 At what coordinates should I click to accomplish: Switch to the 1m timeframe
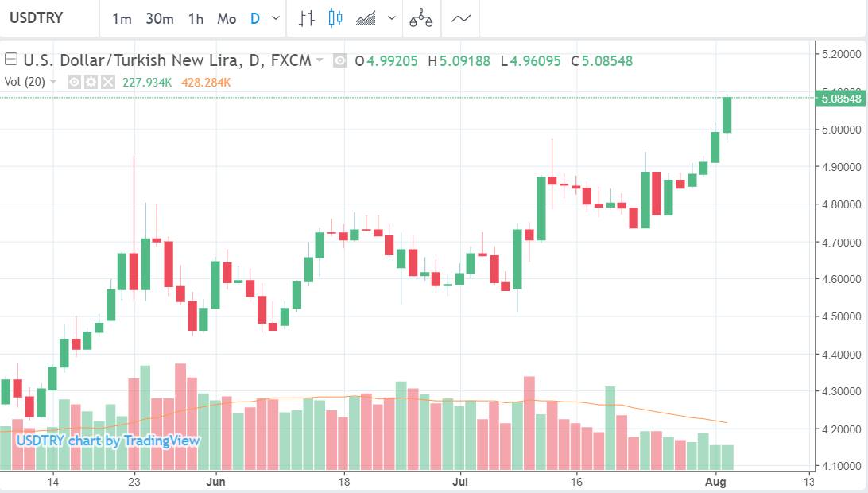click(122, 19)
